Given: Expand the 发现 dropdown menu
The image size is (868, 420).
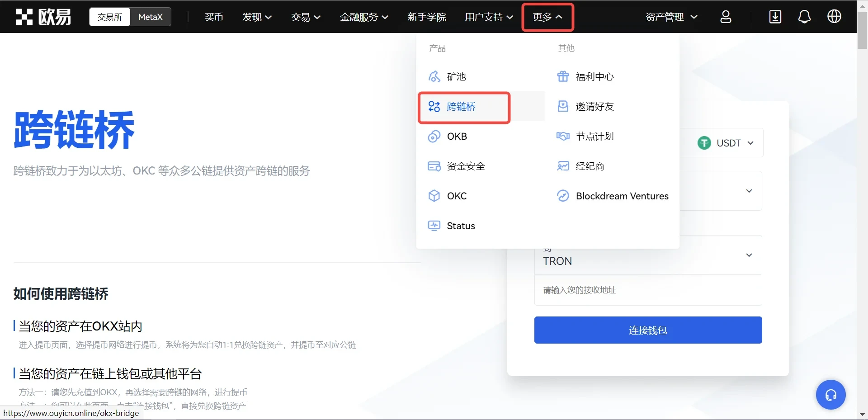Looking at the screenshot, I should [257, 17].
